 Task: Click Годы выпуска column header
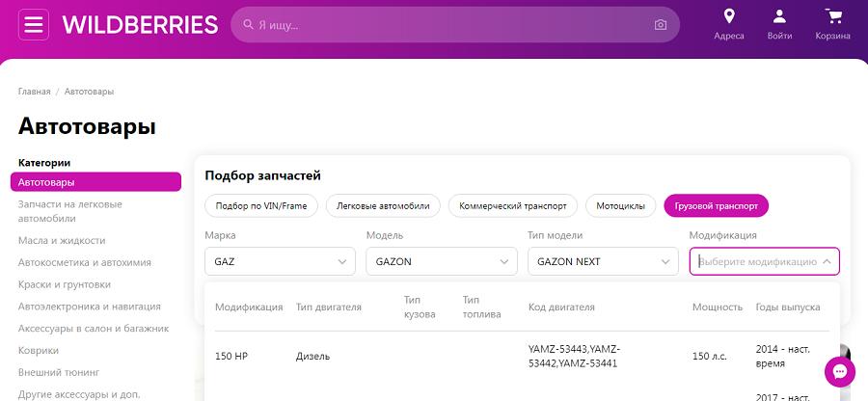pyautogui.click(x=788, y=307)
